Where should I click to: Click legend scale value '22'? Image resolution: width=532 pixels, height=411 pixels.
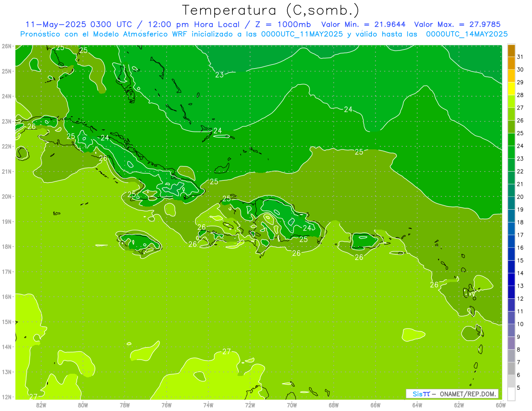[x=520, y=171]
